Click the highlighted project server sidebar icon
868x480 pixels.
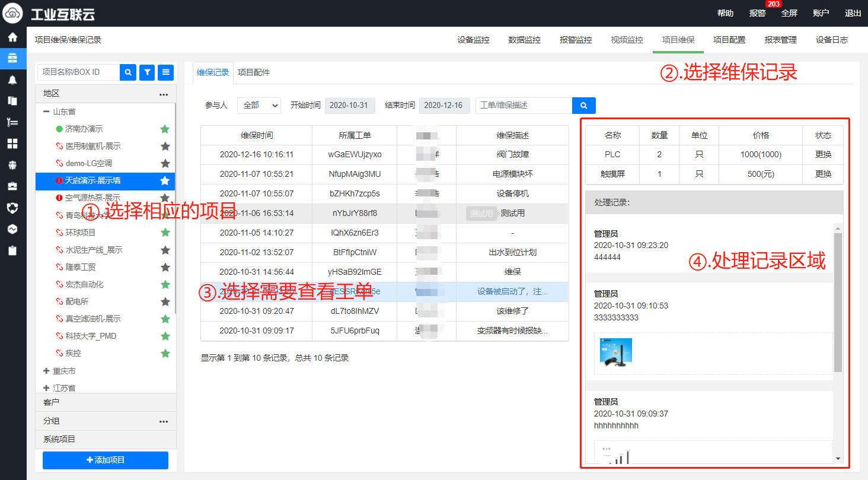pos(12,58)
